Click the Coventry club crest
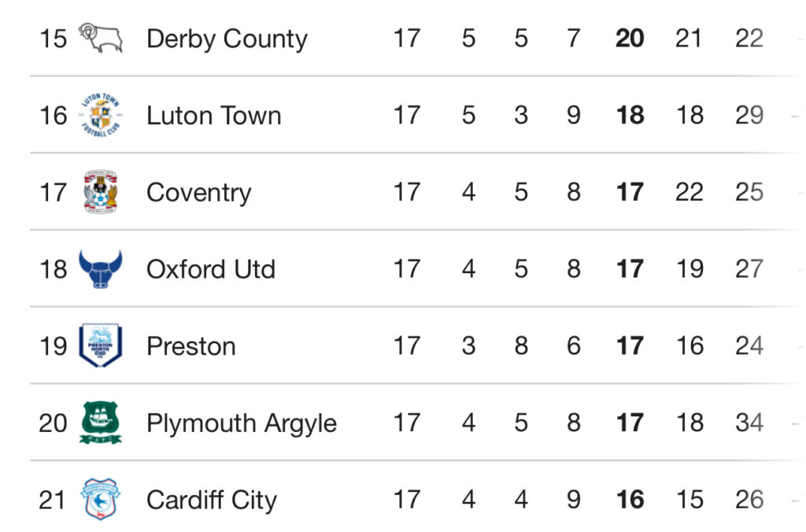 [101, 192]
